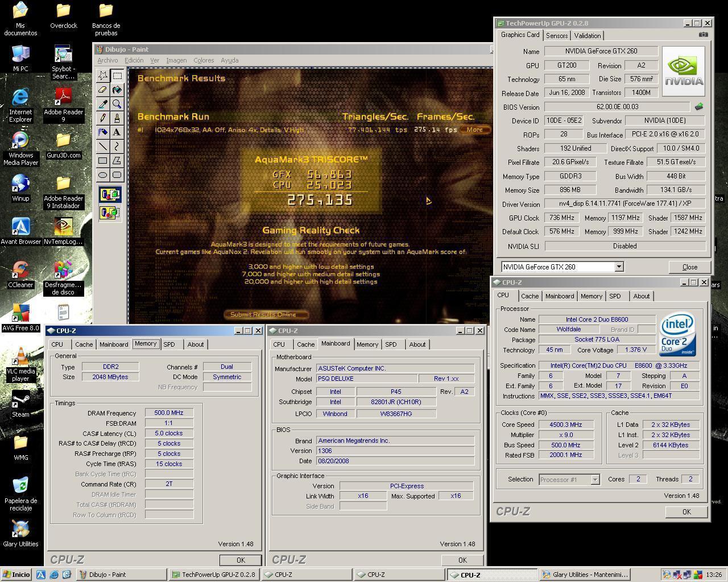Click the More button in benchmark results
Screen dimensions: 728x582
click(475, 130)
